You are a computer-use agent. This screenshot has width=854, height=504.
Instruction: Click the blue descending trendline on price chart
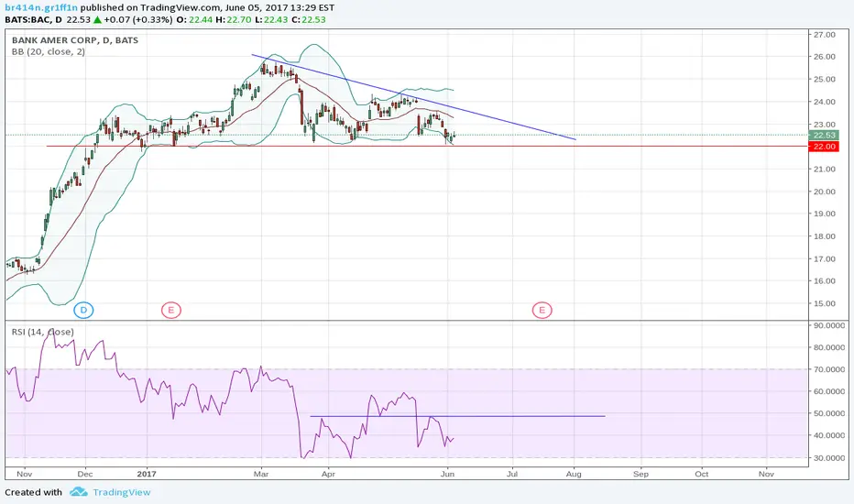[414, 97]
